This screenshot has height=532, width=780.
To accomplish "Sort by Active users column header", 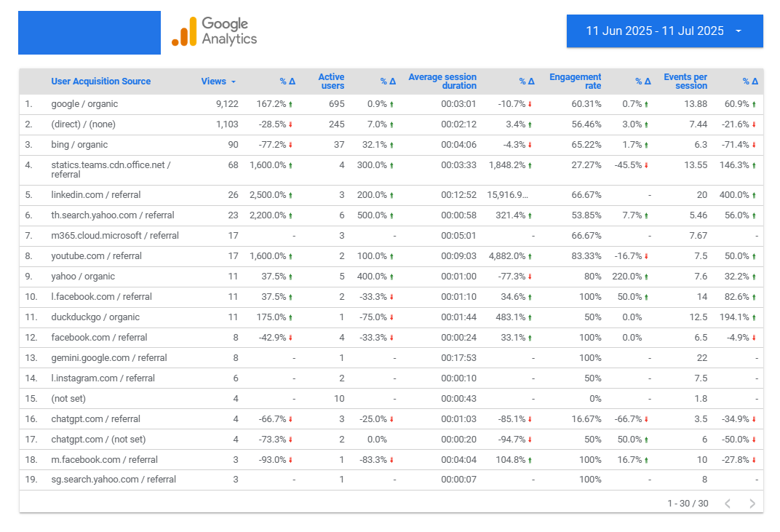I will point(331,81).
